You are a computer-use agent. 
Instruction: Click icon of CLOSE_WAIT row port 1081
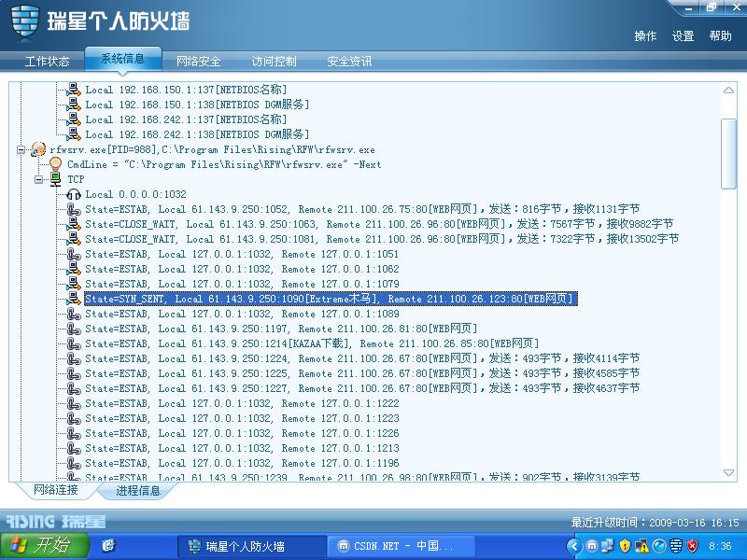[74, 239]
